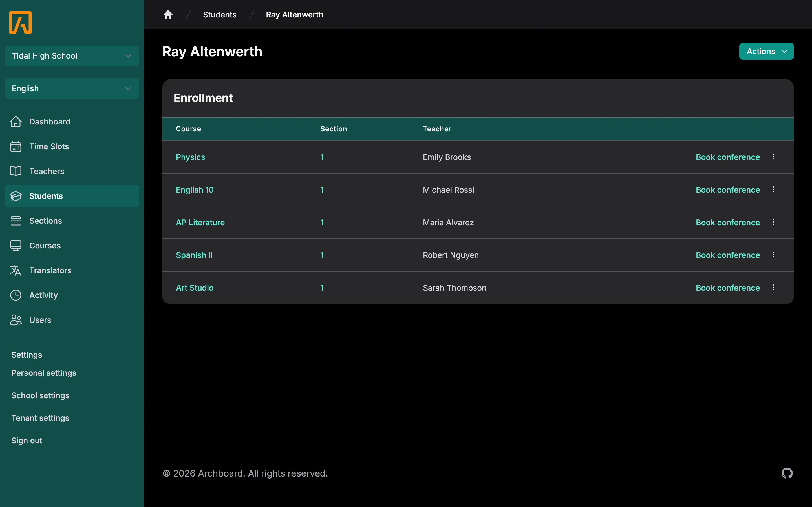Click three-dot menu for Physics row

click(773, 157)
